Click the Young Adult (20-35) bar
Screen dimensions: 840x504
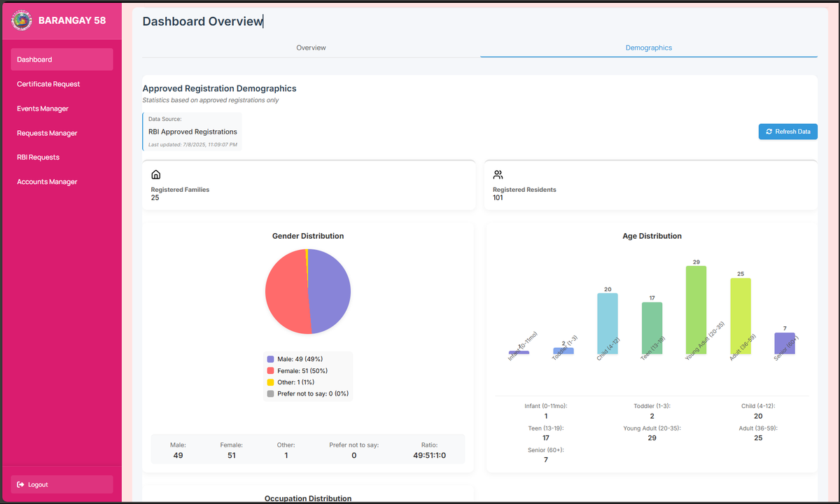tap(696, 310)
